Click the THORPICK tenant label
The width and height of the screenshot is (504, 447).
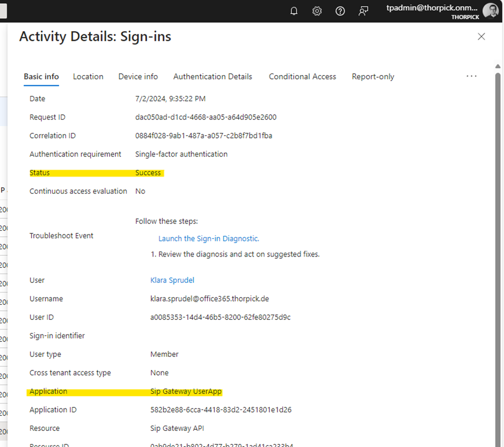coord(465,17)
